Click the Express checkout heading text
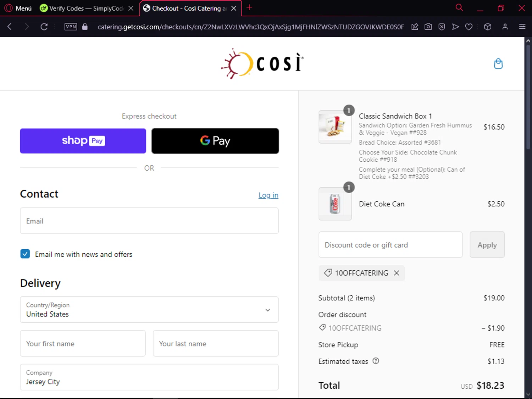The image size is (532, 399). pyautogui.click(x=149, y=116)
